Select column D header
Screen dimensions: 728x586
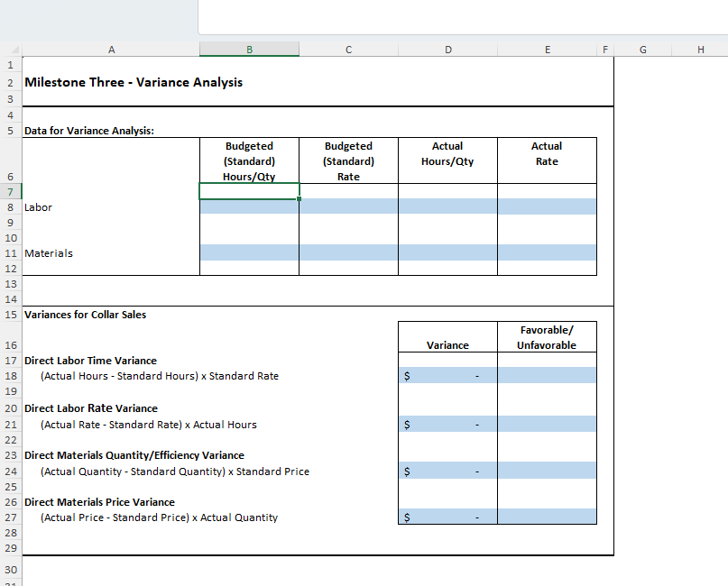click(x=448, y=50)
